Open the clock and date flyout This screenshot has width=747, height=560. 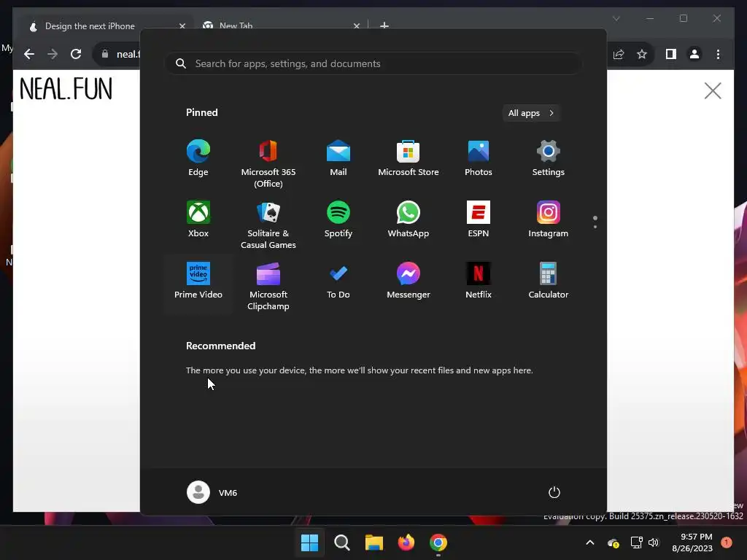(x=692, y=542)
